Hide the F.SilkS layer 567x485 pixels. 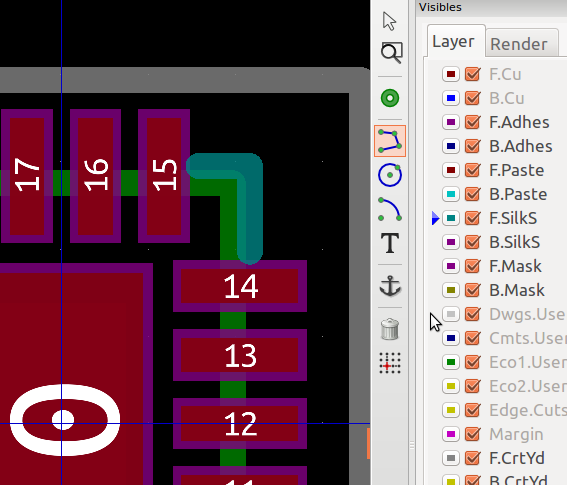tap(472, 218)
